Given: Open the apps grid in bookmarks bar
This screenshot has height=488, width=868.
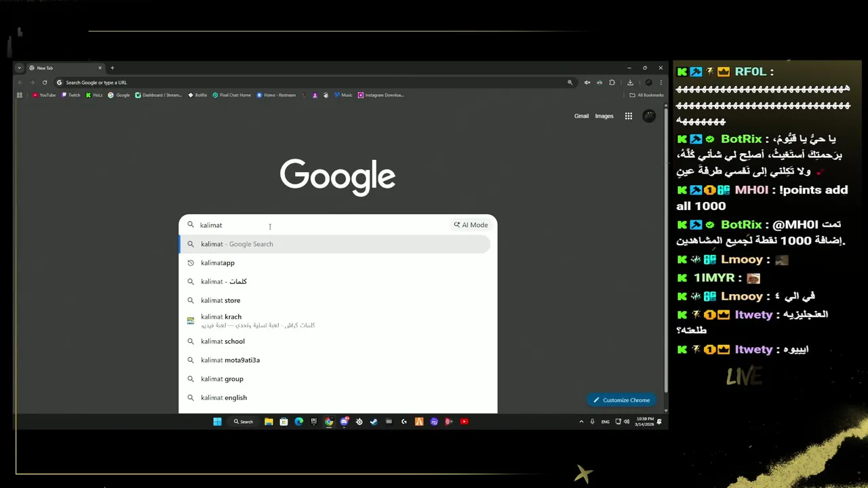Looking at the screenshot, I should [x=20, y=95].
